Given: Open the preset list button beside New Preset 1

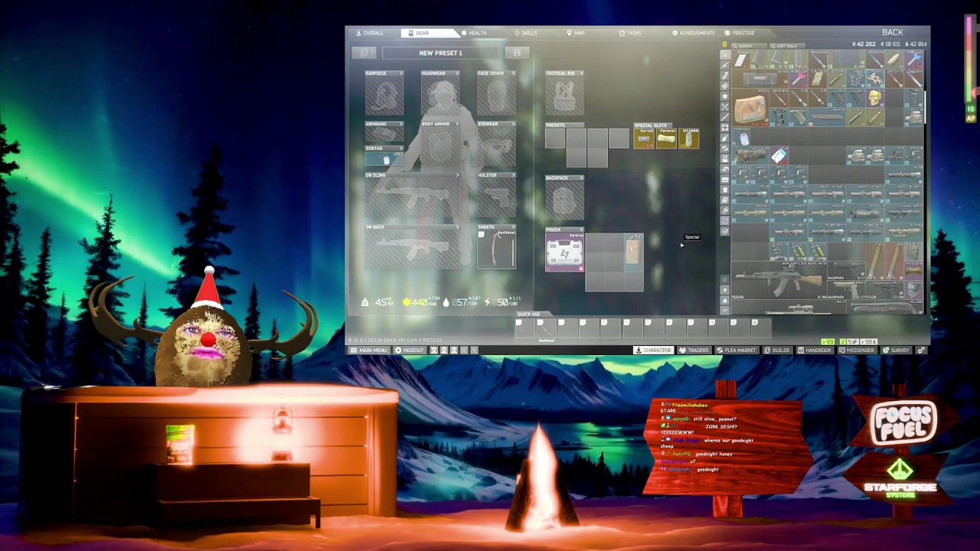Looking at the screenshot, I should coord(364,53).
